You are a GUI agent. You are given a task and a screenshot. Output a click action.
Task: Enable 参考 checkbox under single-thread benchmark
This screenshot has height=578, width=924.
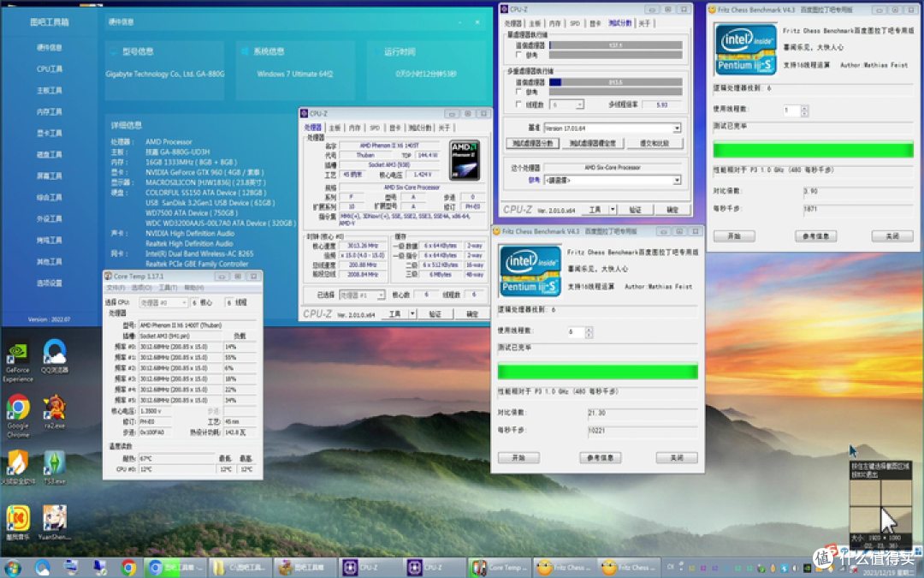click(518, 55)
